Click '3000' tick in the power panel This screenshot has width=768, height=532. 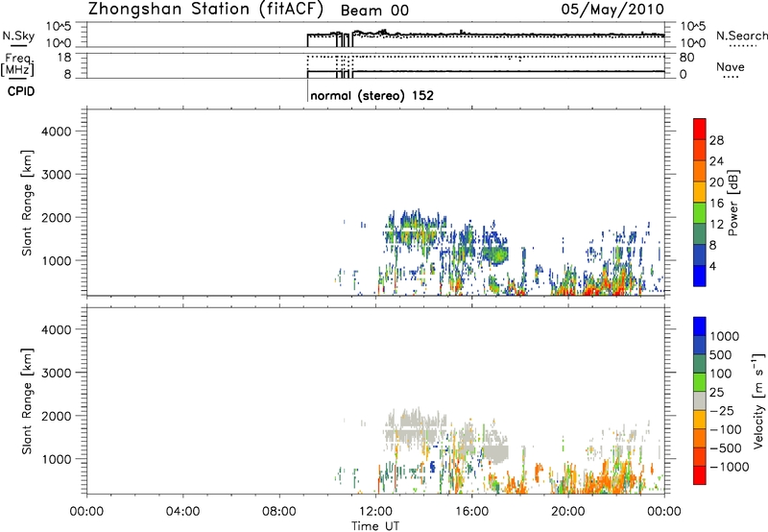point(57,175)
